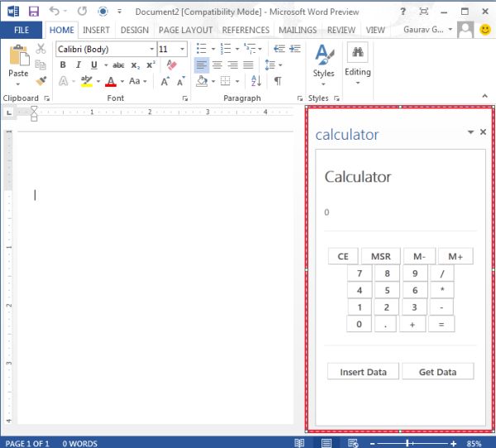Increase paragraph indent
496x448 pixels.
coord(295,49)
